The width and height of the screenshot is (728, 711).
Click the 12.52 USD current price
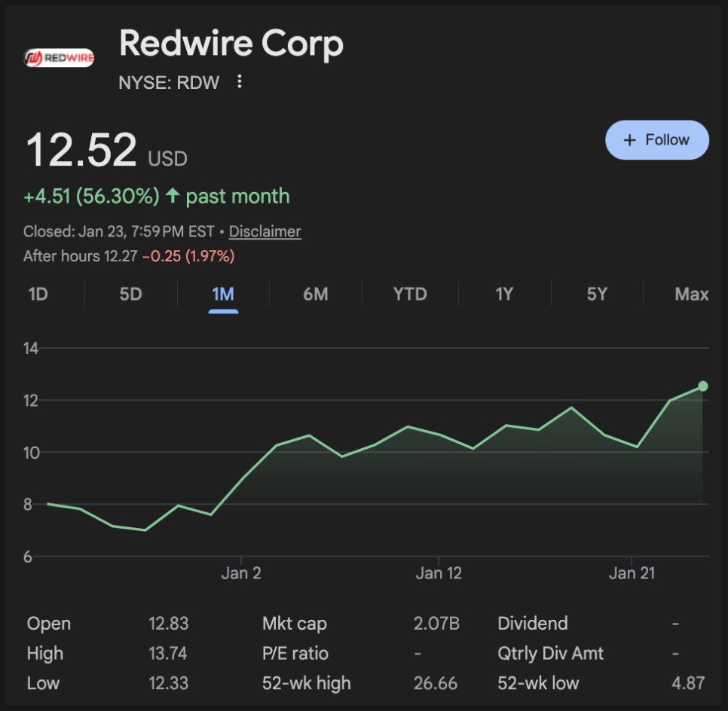(x=81, y=151)
